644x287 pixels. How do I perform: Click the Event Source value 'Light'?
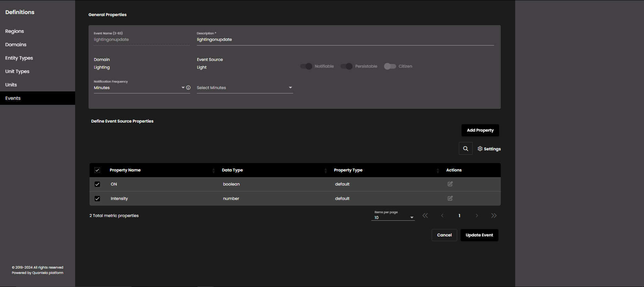202,67
